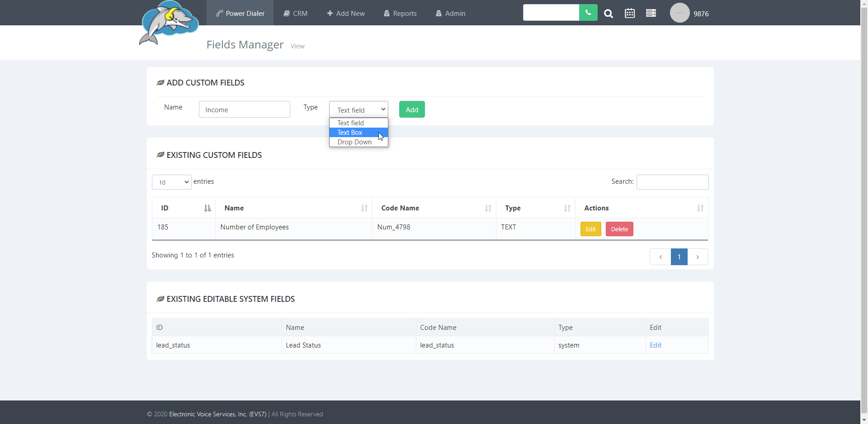This screenshot has width=868, height=424.
Task: Click the Num_4798 code name cell
Action: click(434, 229)
